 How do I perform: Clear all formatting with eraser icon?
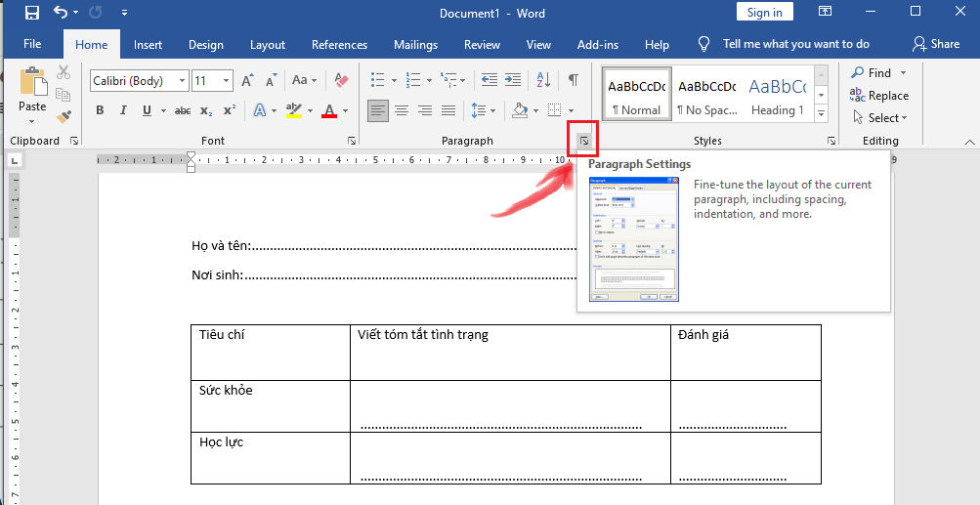pyautogui.click(x=341, y=80)
